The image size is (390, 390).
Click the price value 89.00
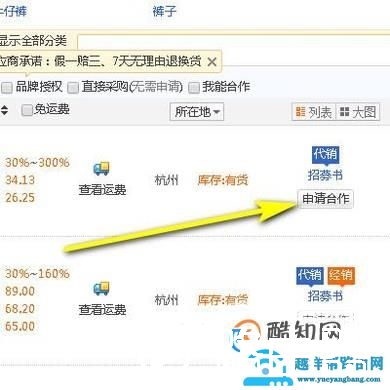[x=20, y=291]
